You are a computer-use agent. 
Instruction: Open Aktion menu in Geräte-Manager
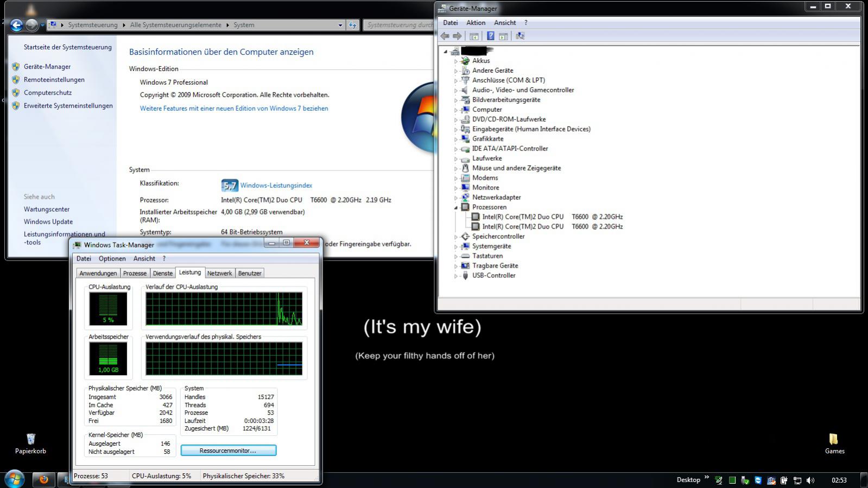(x=476, y=23)
